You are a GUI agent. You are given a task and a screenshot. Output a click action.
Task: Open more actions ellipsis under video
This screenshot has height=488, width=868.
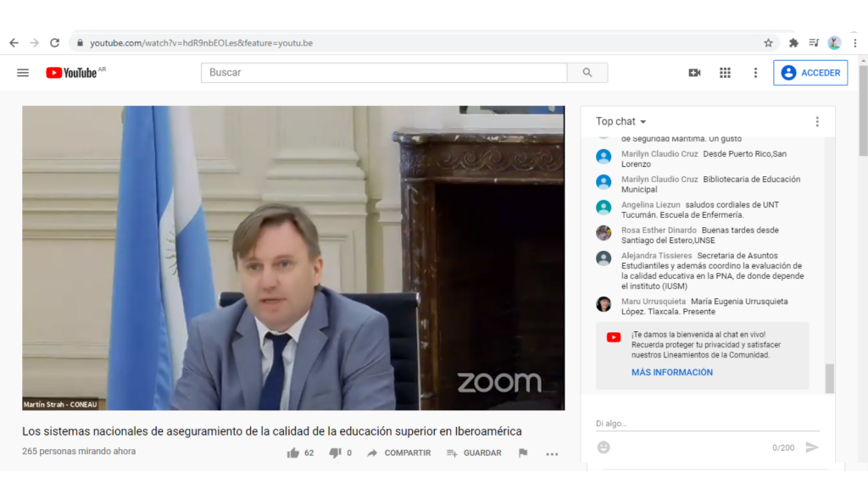tap(552, 454)
